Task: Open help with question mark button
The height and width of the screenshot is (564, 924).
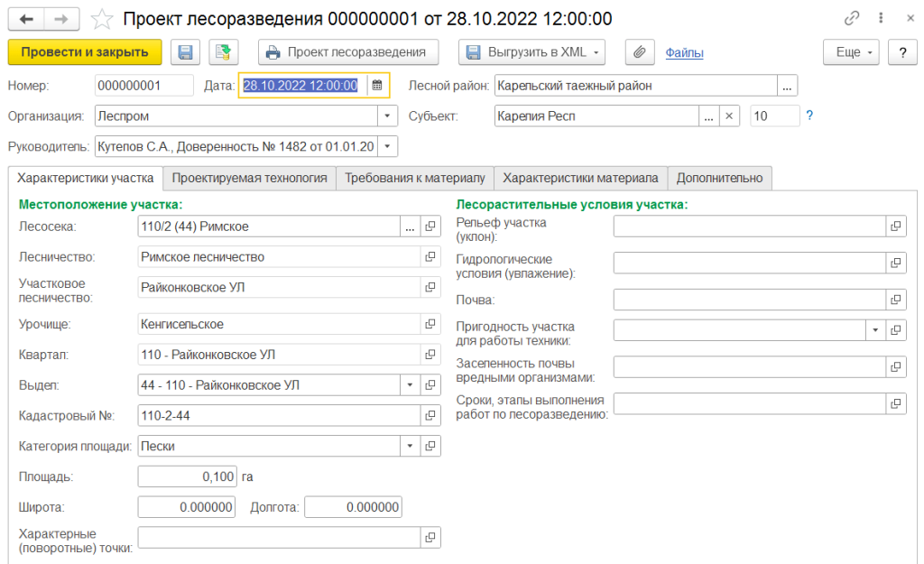Action: pyautogui.click(x=902, y=52)
